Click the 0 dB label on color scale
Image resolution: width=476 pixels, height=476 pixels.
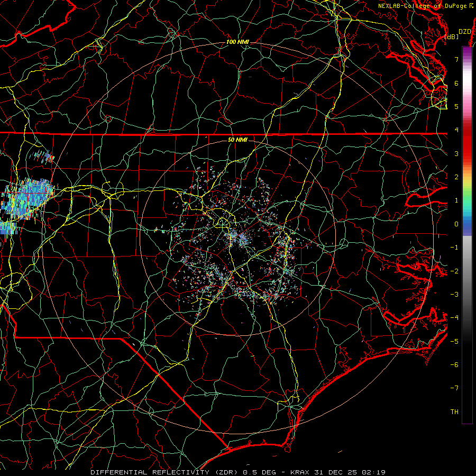click(456, 224)
